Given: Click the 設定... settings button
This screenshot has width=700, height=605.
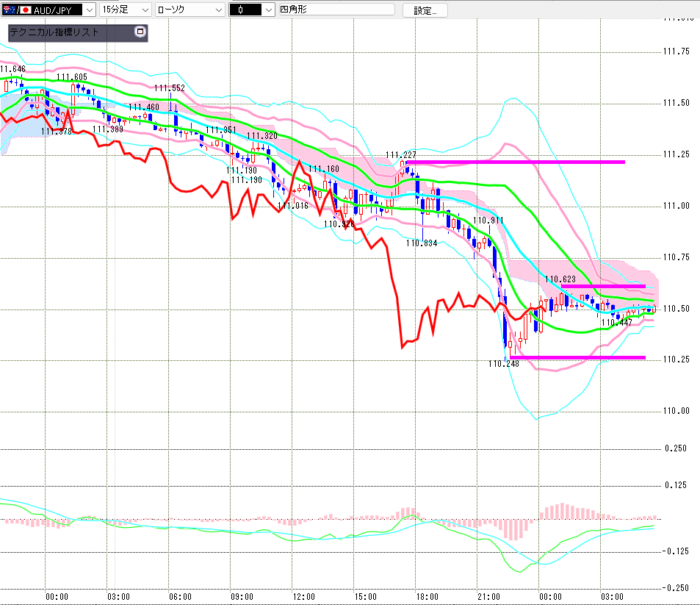Looking at the screenshot, I should tap(425, 10).
